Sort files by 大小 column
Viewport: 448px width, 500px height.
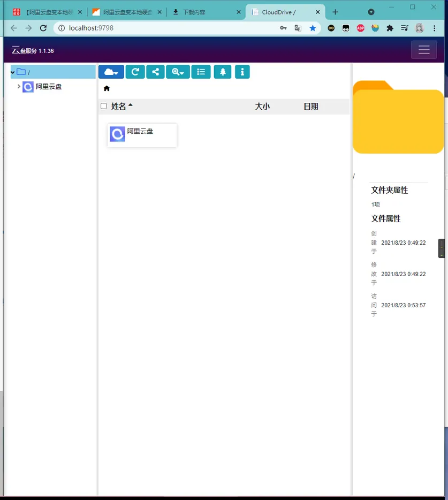tap(262, 106)
